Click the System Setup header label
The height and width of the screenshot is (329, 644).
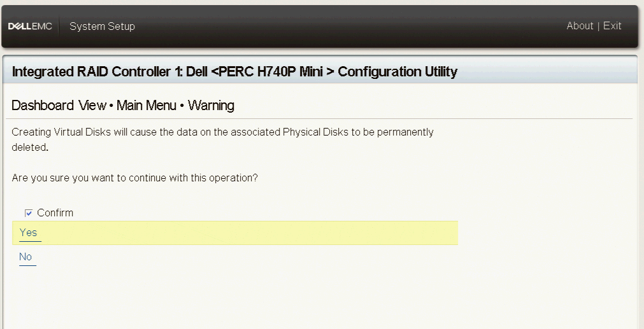point(102,26)
